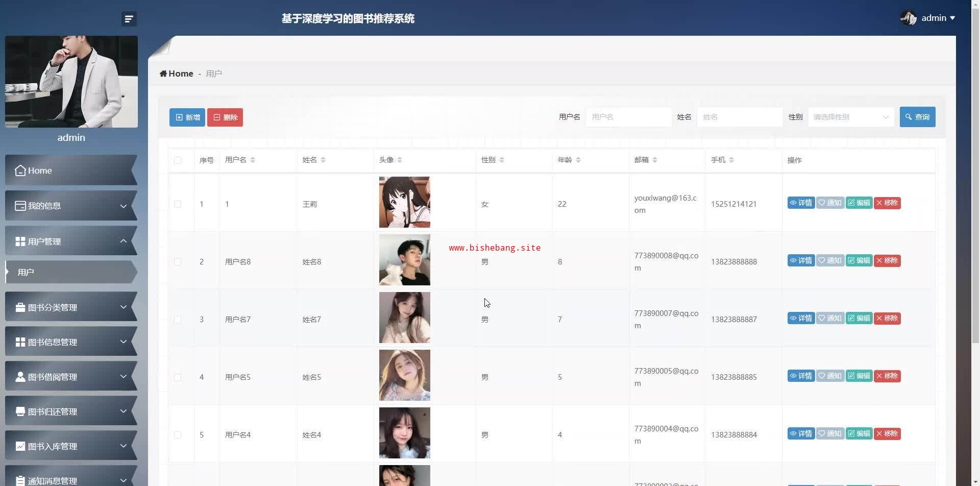Click the 新增 button
The width and height of the screenshot is (980, 486).
(187, 117)
